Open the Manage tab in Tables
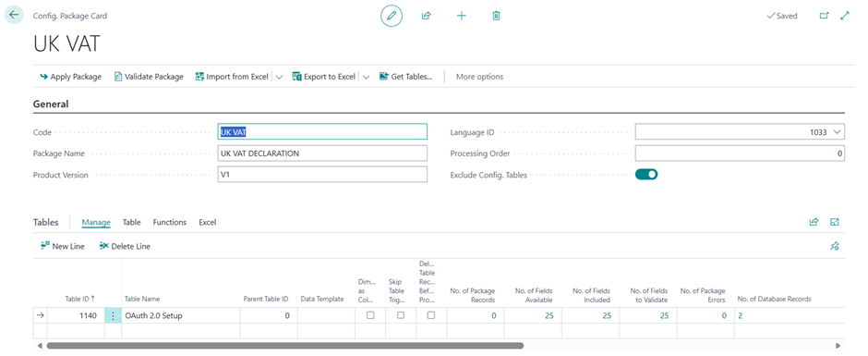868x356 pixels. coord(96,222)
